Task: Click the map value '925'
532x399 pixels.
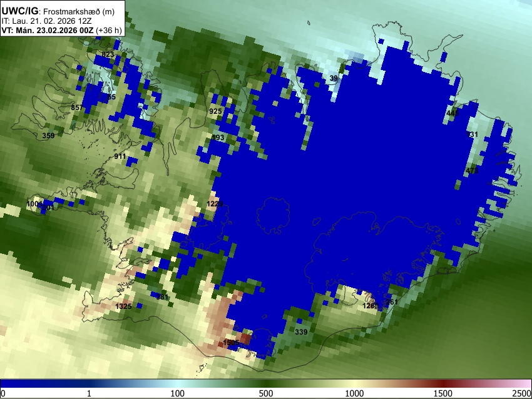Action: [215, 111]
